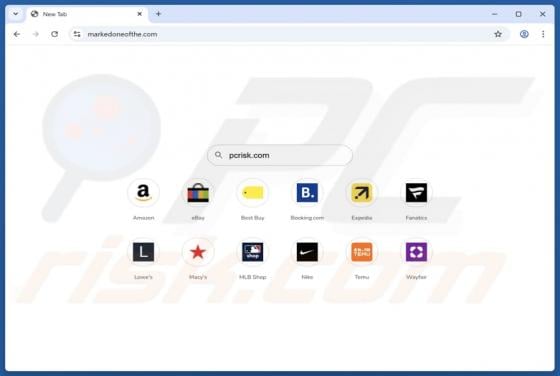Click the Temu label text
The height and width of the screenshot is (376, 560).
click(362, 277)
